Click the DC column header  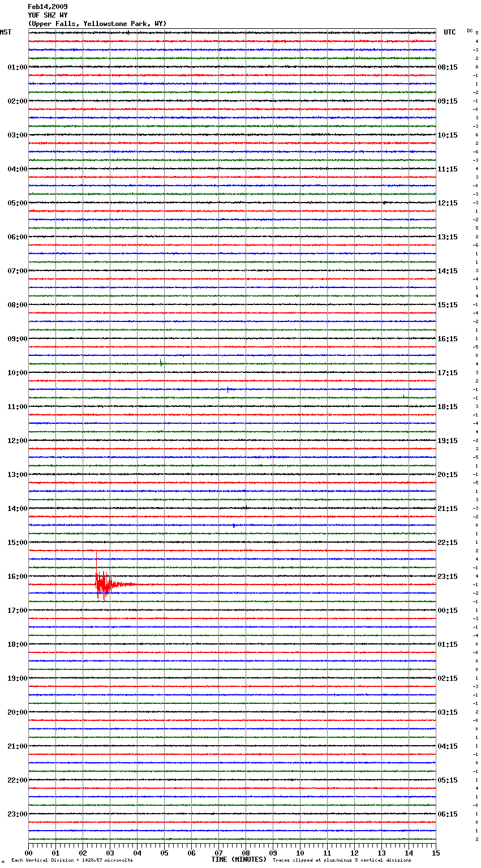pos(470,31)
